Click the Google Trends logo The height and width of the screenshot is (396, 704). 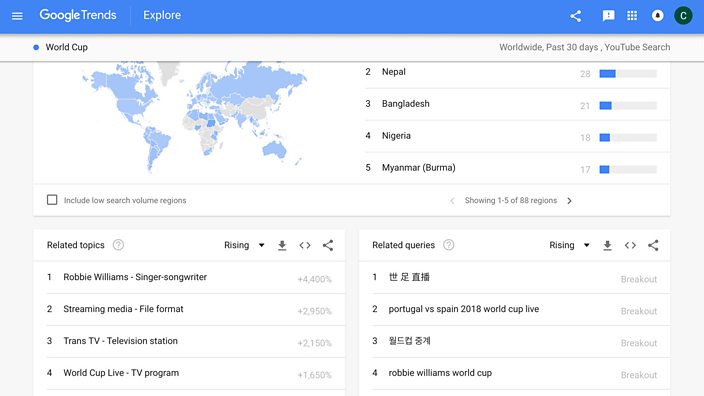click(x=78, y=15)
